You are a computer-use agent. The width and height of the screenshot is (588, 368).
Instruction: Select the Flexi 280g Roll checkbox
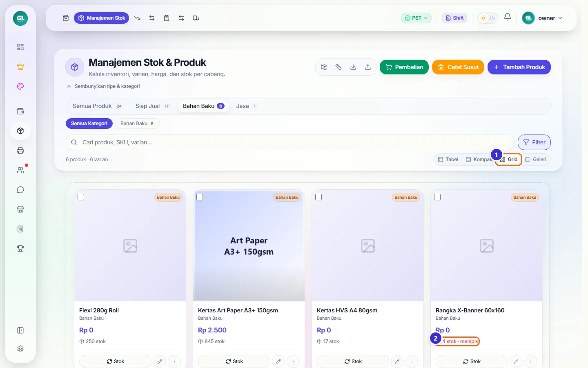(81, 197)
